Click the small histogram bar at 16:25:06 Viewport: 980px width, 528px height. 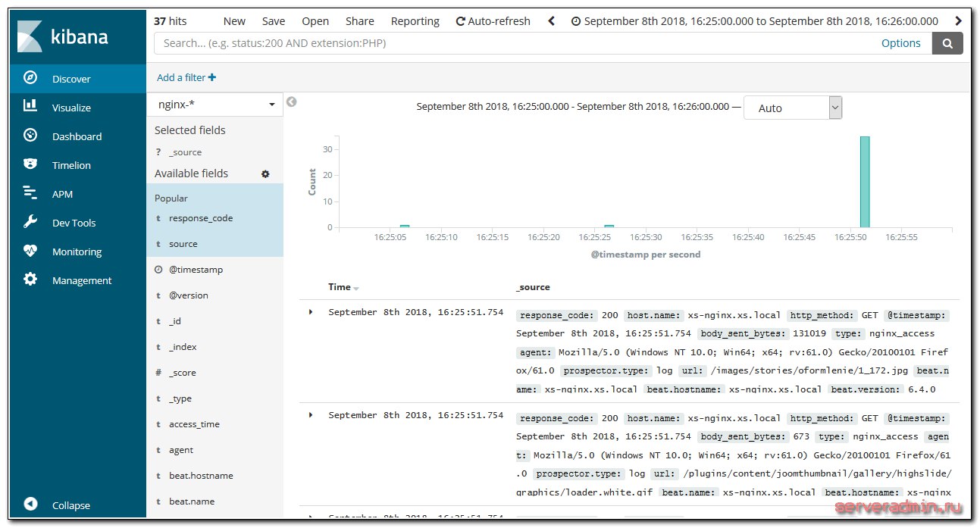(405, 226)
